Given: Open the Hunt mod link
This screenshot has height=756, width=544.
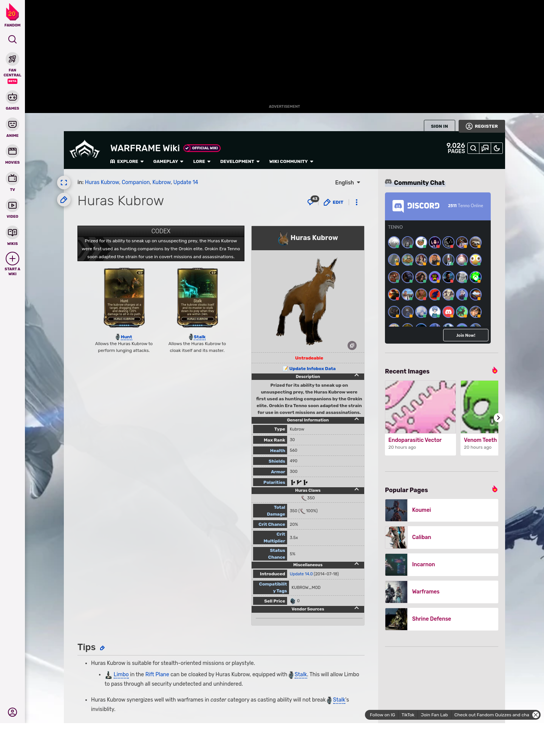Looking at the screenshot, I should point(126,337).
